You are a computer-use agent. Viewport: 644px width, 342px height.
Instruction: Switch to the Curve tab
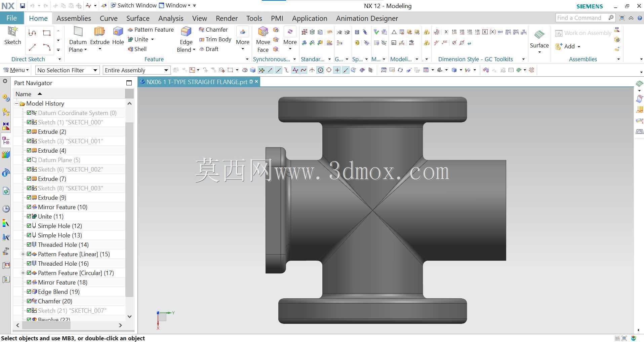coord(109,18)
